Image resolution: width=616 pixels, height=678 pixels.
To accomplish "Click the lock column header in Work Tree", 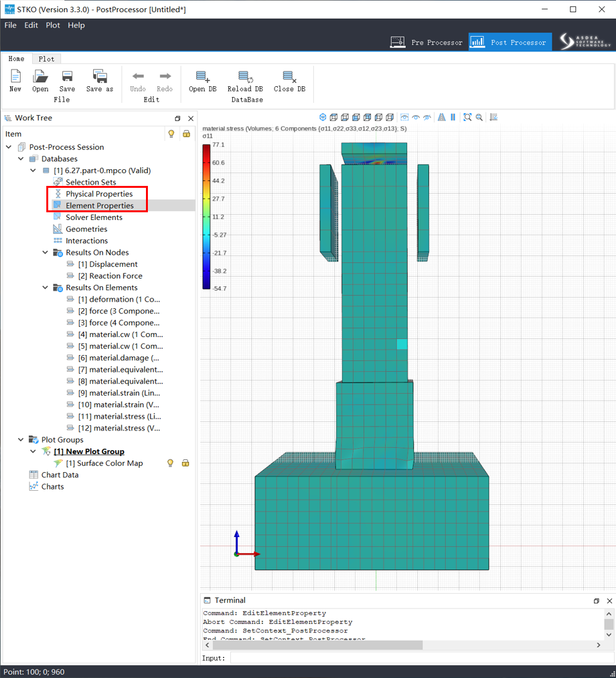I will 186,134.
